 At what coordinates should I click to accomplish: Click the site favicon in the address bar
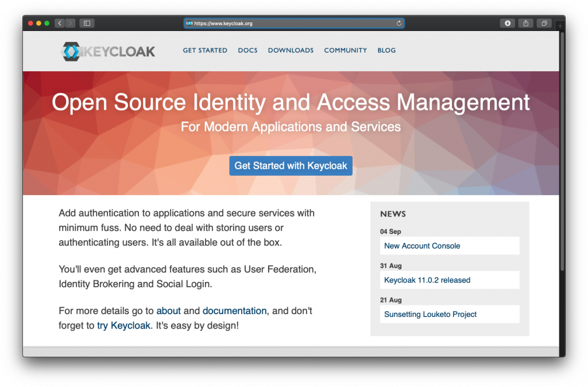(x=189, y=23)
